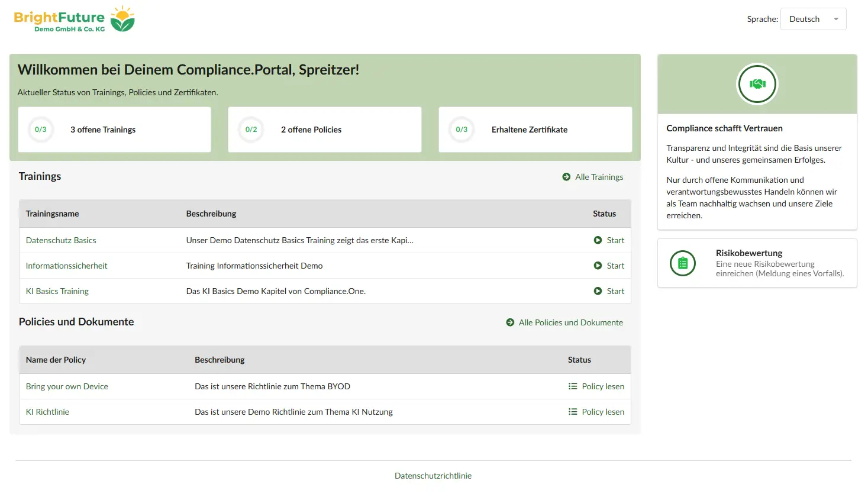Open the Bring your own Device policy

[67, 386]
